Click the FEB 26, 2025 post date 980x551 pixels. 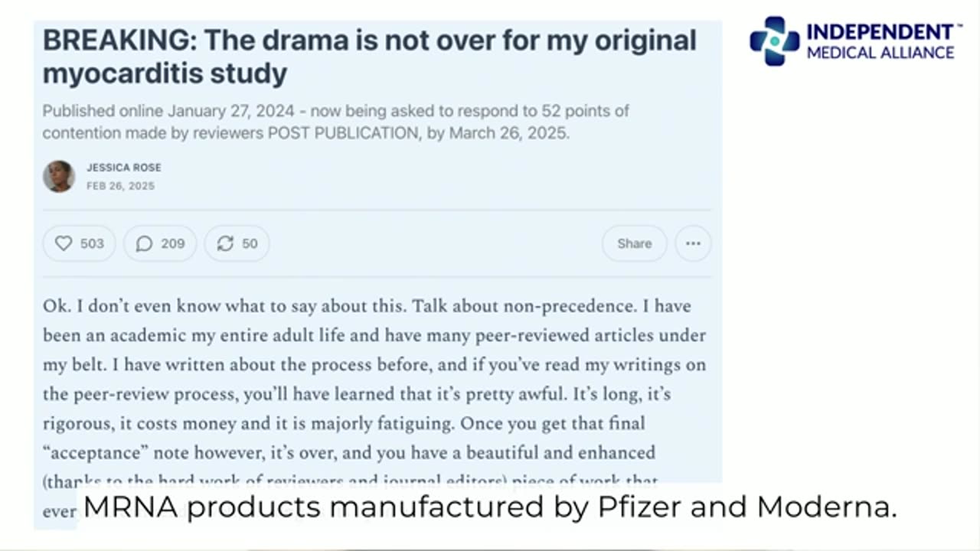120,186
